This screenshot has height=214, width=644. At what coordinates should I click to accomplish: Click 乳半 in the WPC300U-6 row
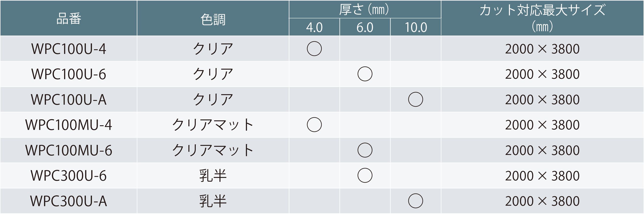(213, 176)
